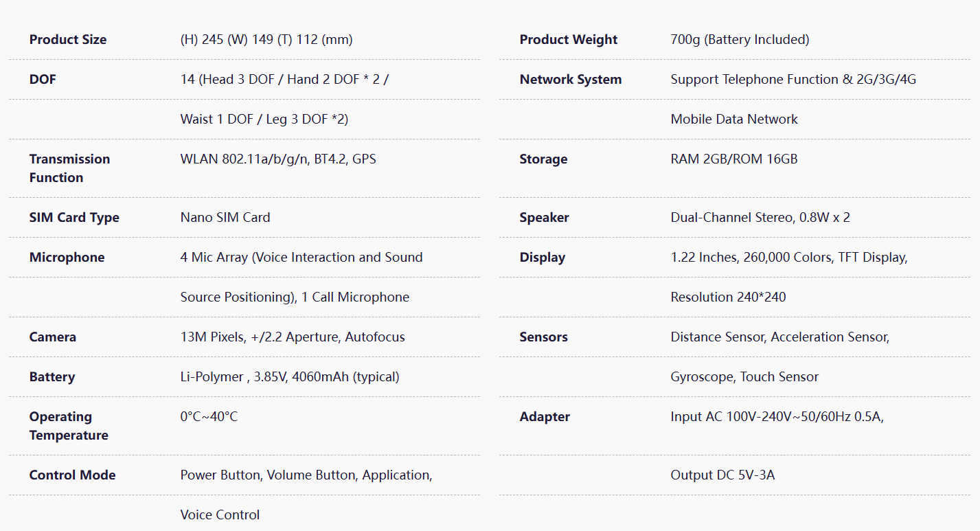Image resolution: width=980 pixels, height=531 pixels.
Task: Click the Display specification label
Action: 543,258
